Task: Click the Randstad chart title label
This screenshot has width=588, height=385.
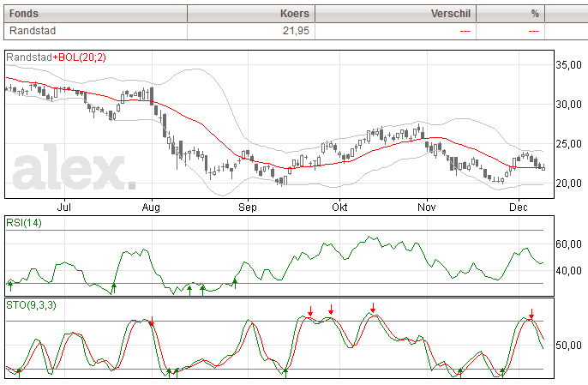Action: (x=29, y=57)
